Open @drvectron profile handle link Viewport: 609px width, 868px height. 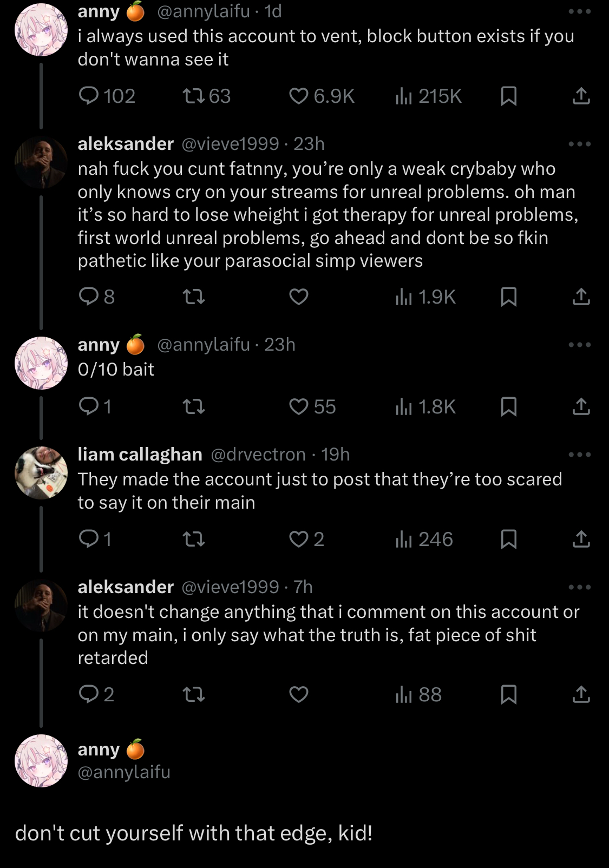[258, 455]
